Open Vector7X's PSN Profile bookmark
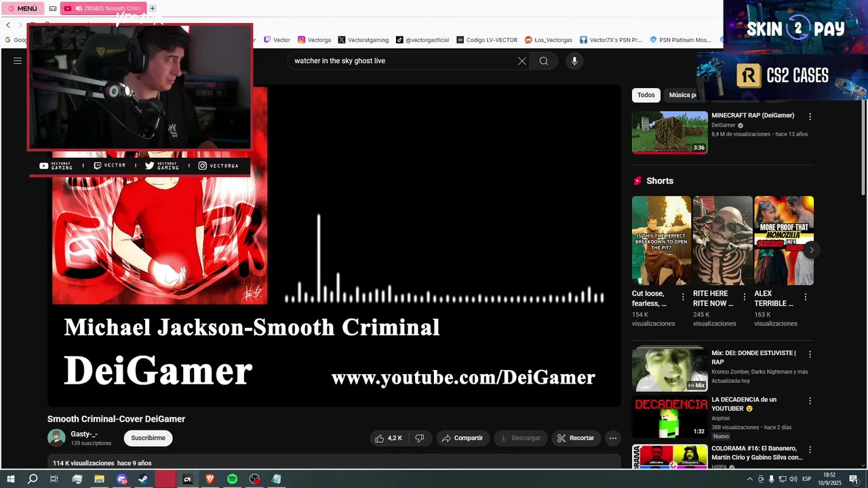This screenshot has width=868, height=488. [x=611, y=40]
